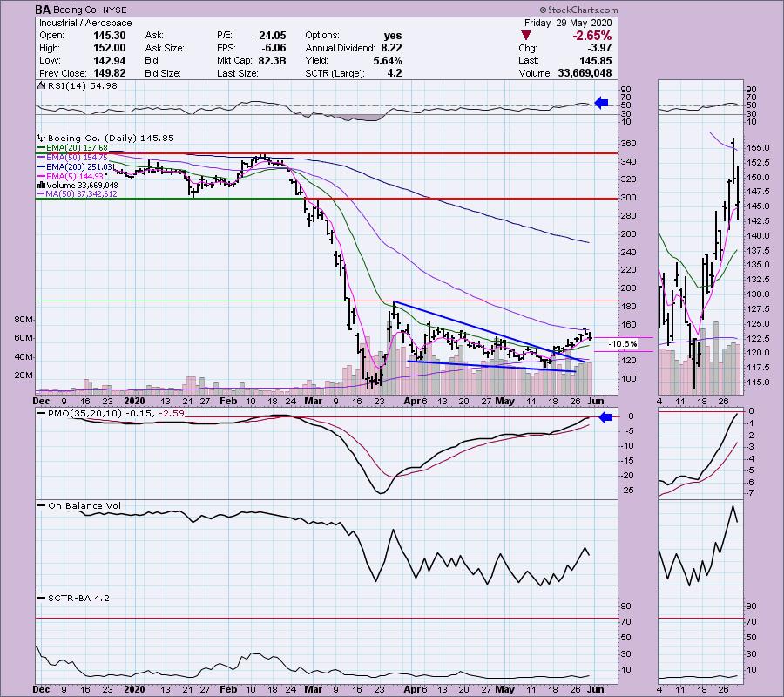Click the '155.0' label on the zoom panel axis
Screen dimensions: 784x697
[759, 148]
